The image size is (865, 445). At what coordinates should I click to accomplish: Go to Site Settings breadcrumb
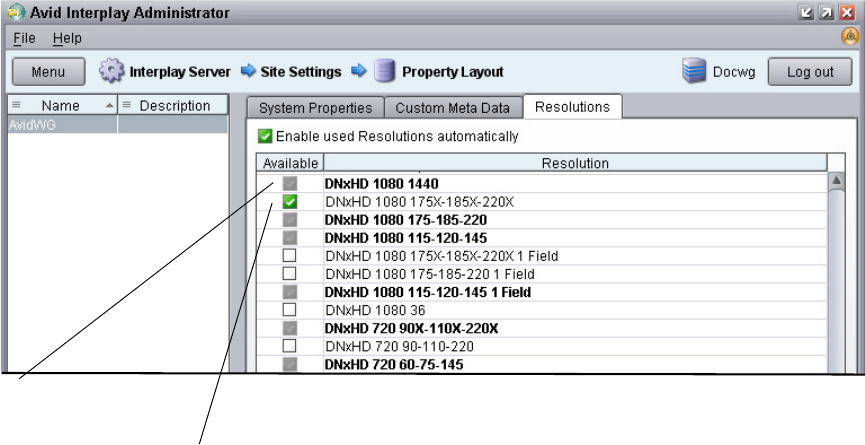301,72
